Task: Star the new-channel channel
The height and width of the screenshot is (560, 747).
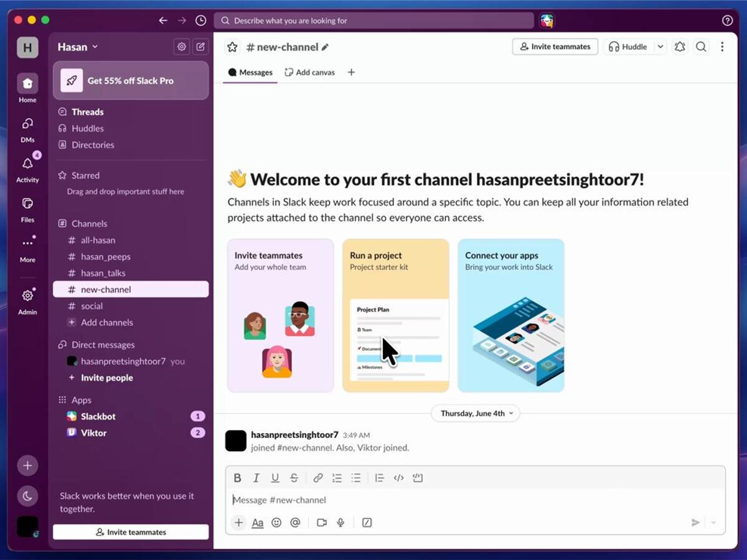Action: pyautogui.click(x=232, y=47)
